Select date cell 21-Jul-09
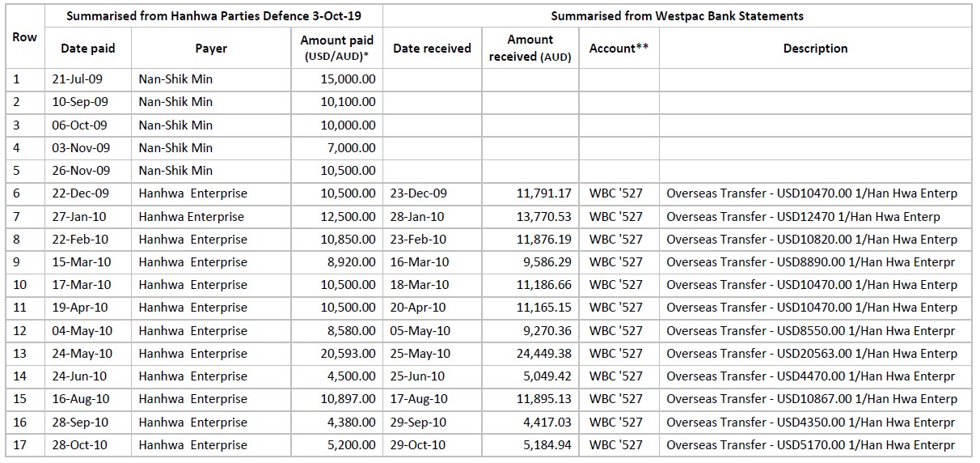The width and height of the screenshot is (980, 463). [x=78, y=79]
